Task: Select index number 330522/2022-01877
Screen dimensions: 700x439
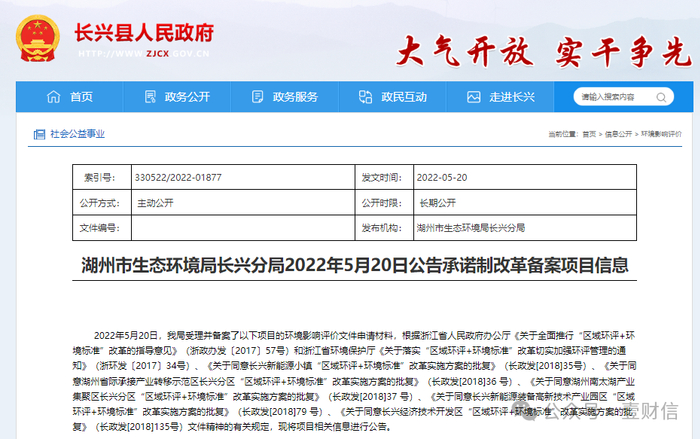Action: pos(178,177)
